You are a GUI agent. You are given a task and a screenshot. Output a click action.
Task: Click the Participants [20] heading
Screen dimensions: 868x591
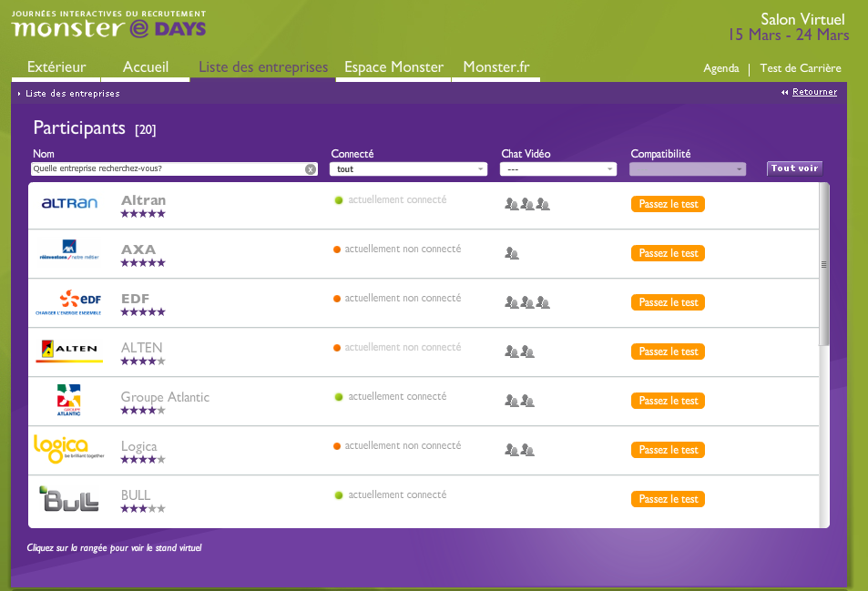(95, 127)
